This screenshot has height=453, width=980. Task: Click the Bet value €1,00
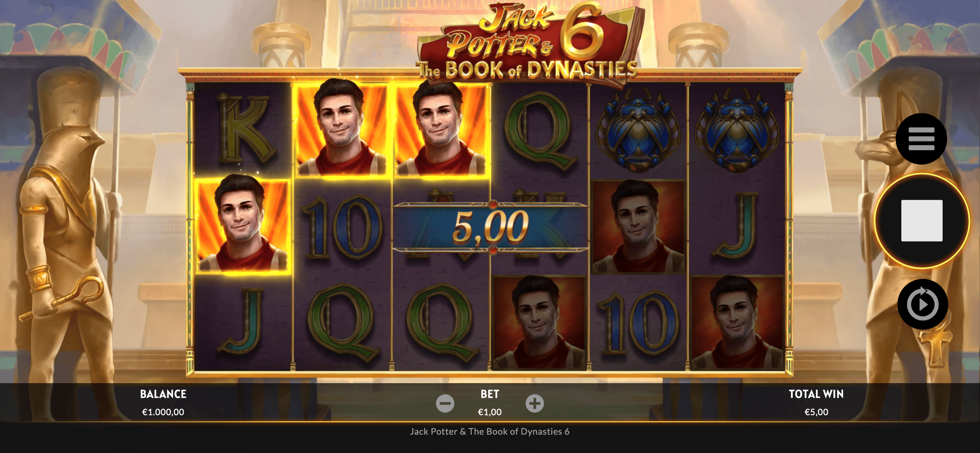(490, 412)
